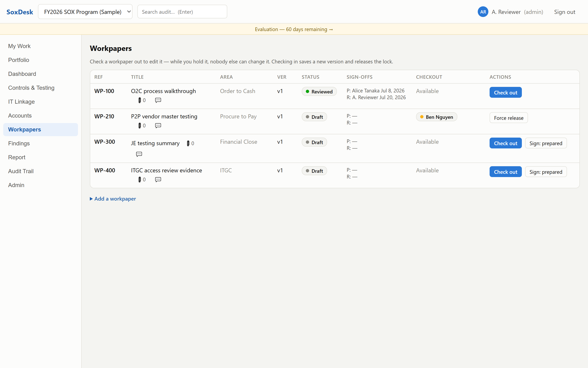
Task: Click the attachment paperclip icon for WP-210
Action: point(140,126)
